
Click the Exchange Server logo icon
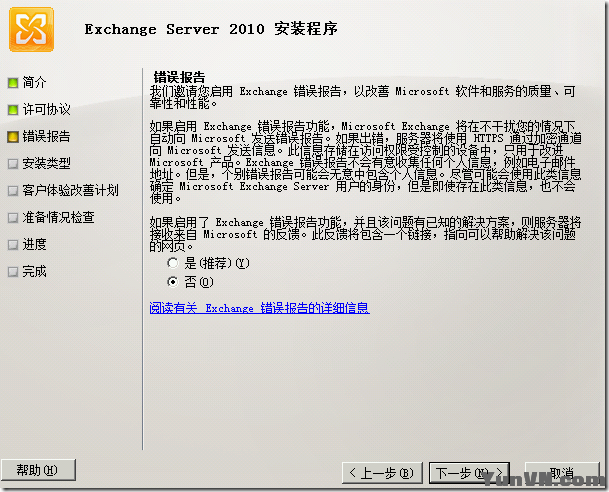(x=31, y=30)
